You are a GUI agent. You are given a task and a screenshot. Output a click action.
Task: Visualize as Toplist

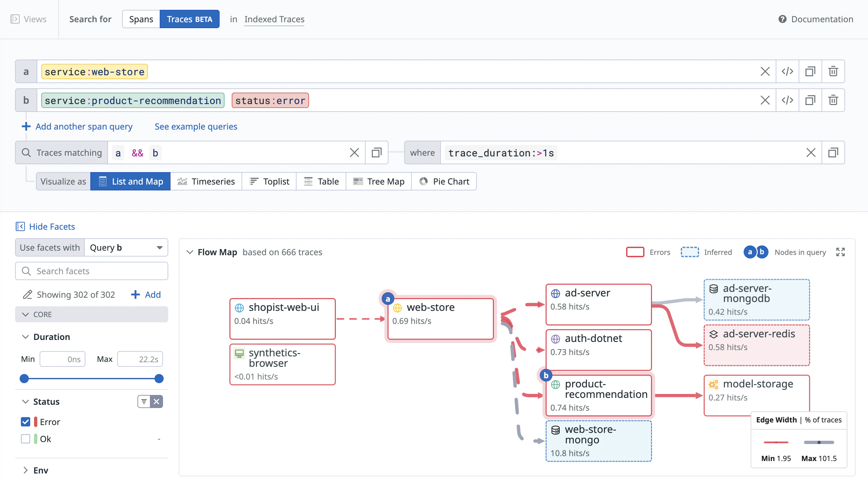click(269, 181)
